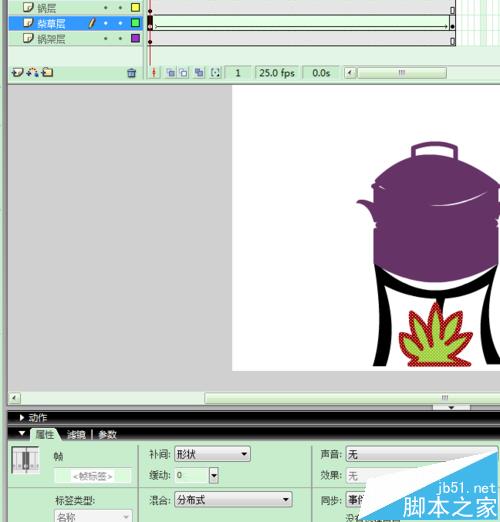Click the 锅层 layer page icon
This screenshot has height=522, width=500.
pyautogui.click(x=28, y=8)
